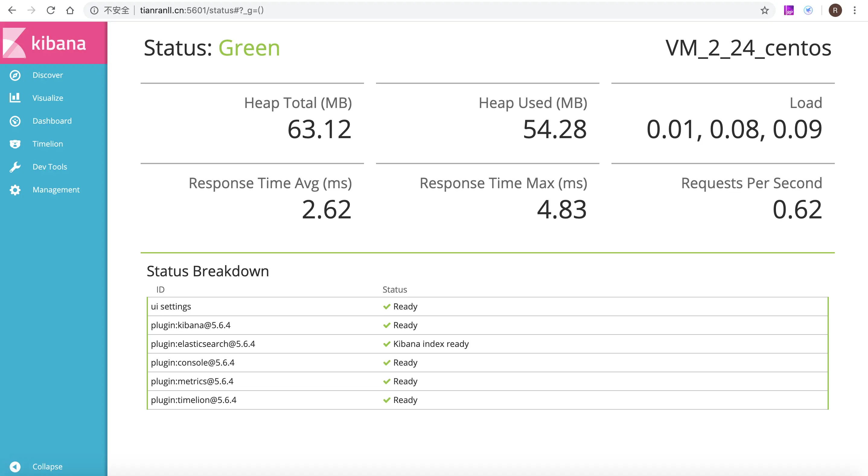Open the Management menu label
The height and width of the screenshot is (476, 868).
pyautogui.click(x=56, y=190)
